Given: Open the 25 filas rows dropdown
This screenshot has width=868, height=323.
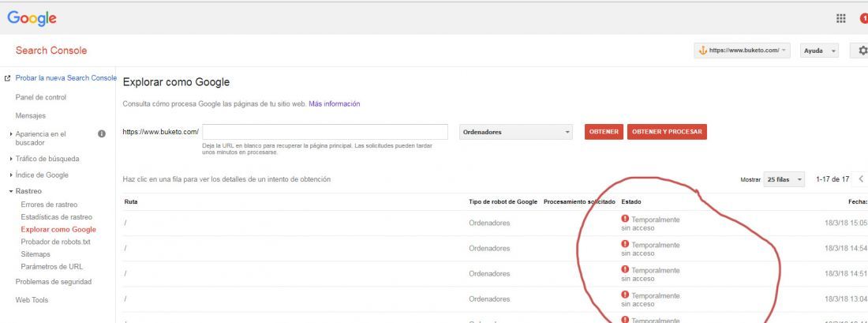Looking at the screenshot, I should (784, 179).
